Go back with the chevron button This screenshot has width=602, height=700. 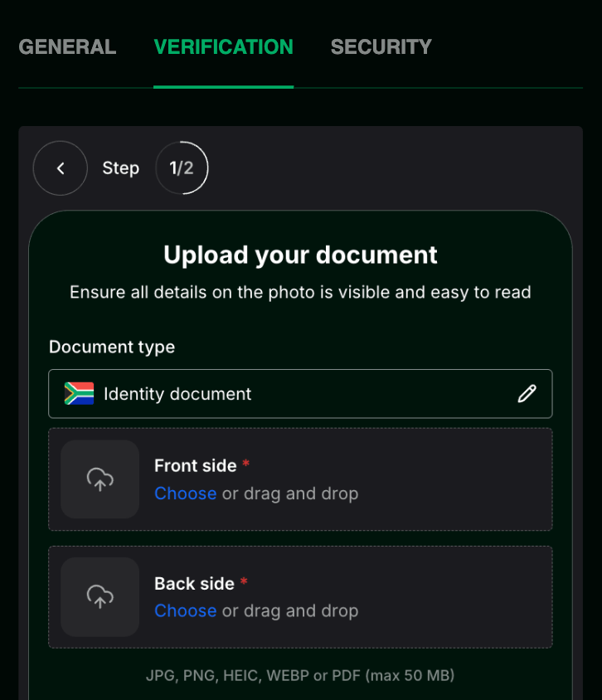click(61, 168)
